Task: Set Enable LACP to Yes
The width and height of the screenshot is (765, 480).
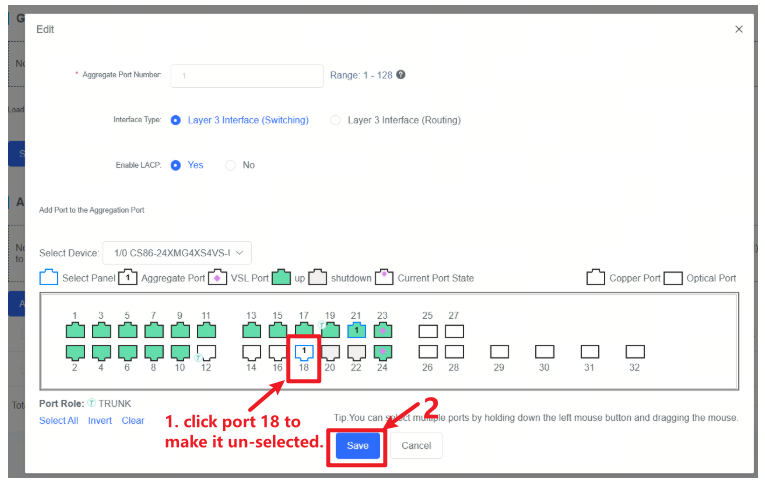Action: click(x=176, y=165)
